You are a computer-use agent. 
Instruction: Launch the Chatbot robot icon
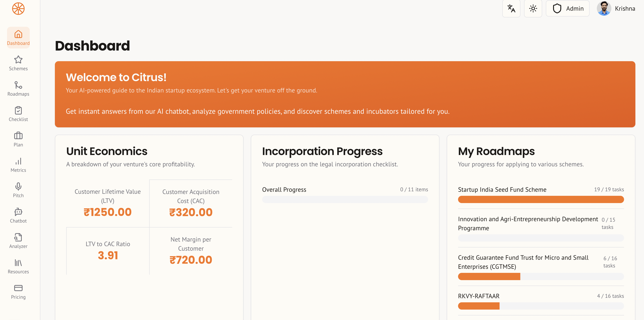[x=18, y=212]
